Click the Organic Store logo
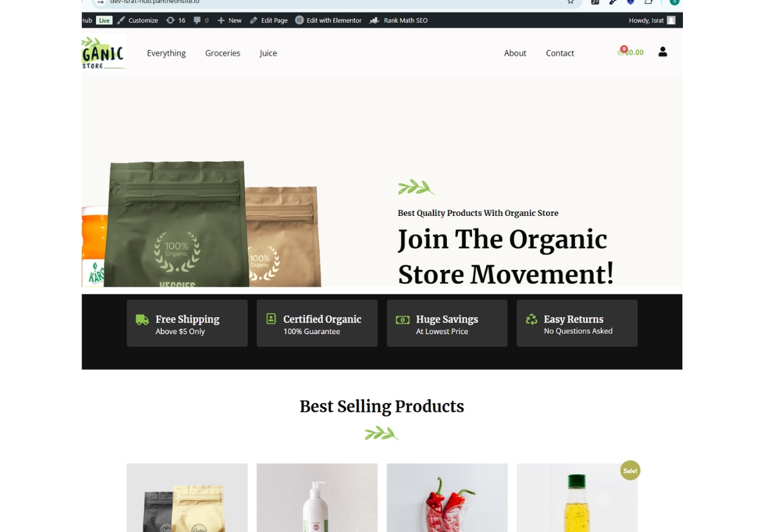The width and height of the screenshot is (764, 532). (104, 53)
